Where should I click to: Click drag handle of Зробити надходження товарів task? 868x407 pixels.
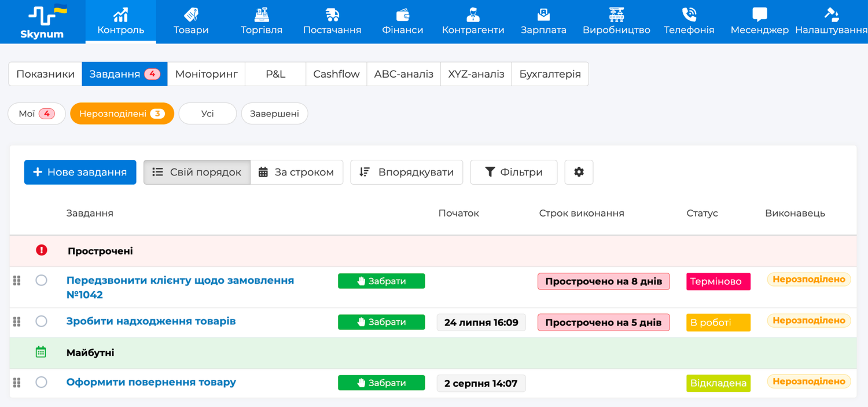pyautogui.click(x=17, y=322)
